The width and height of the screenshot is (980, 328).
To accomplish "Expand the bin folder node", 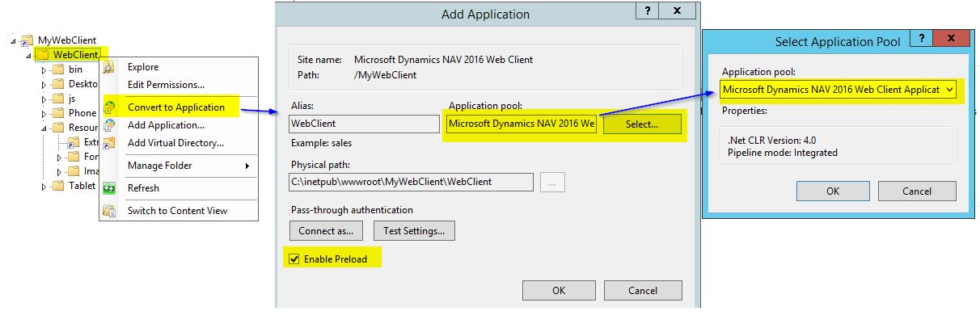I will tap(45, 69).
